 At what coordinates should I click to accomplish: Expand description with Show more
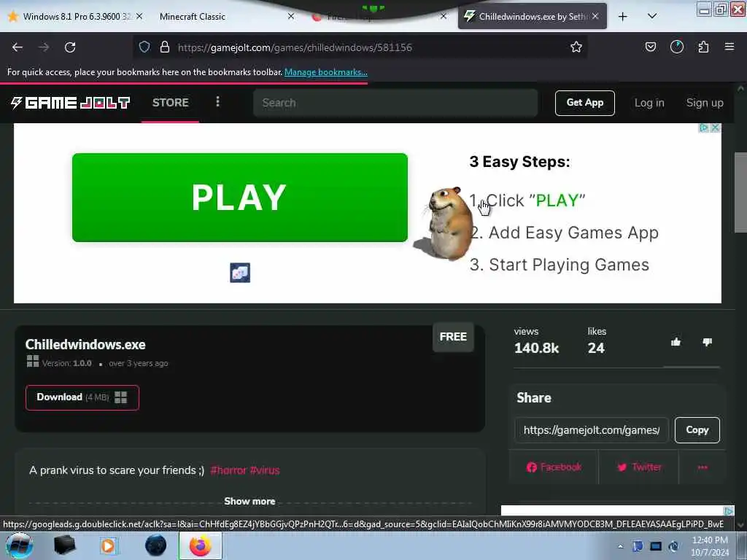[249, 501]
